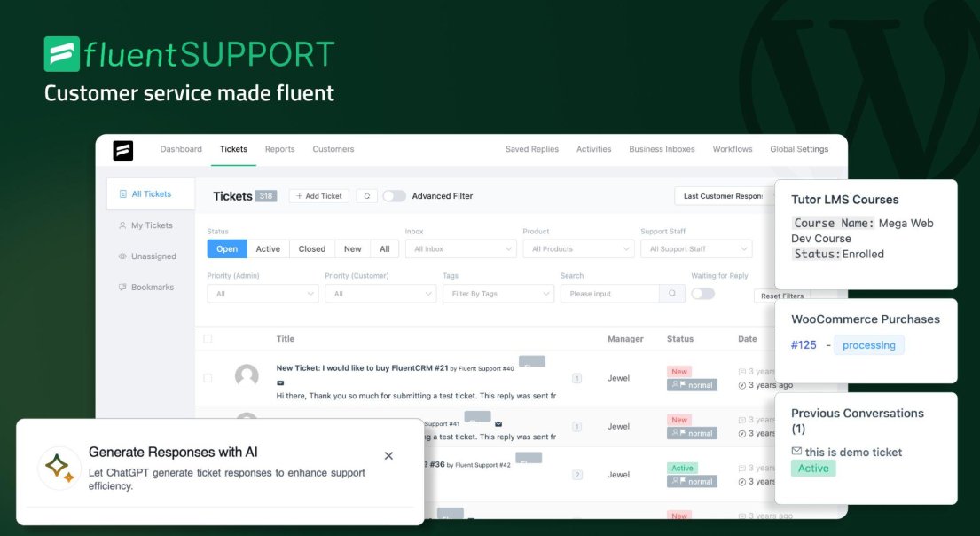Check the select-all tickets checkbox
The width and height of the screenshot is (980, 536).
(208, 339)
